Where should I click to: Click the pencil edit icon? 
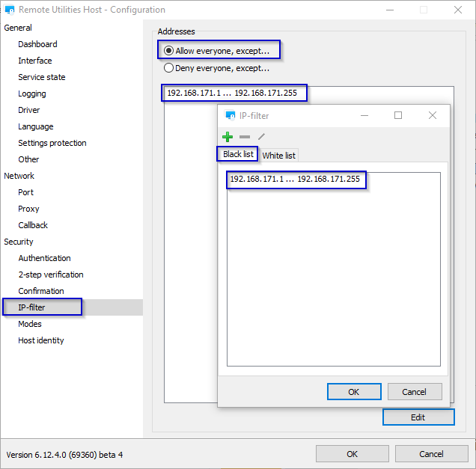[261, 137]
